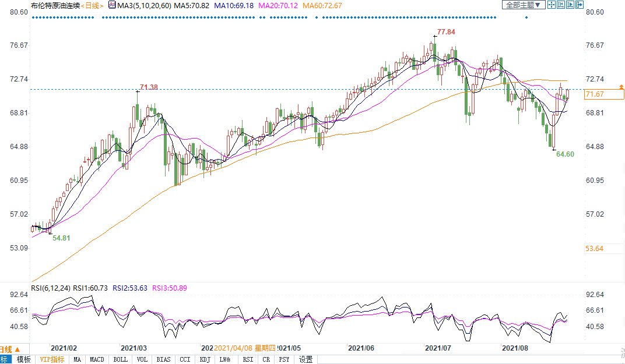The image size is (625, 364).
Task: Click the orange price alert marker above 71.67
Action: [622, 86]
